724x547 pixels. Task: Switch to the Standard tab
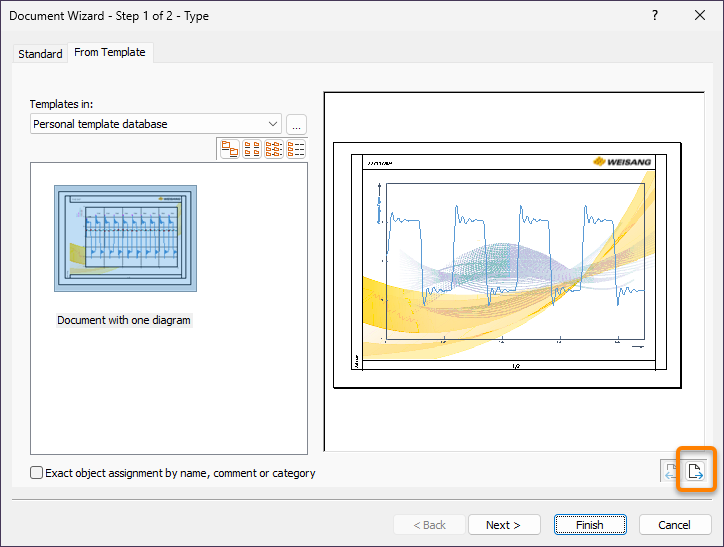pos(40,54)
